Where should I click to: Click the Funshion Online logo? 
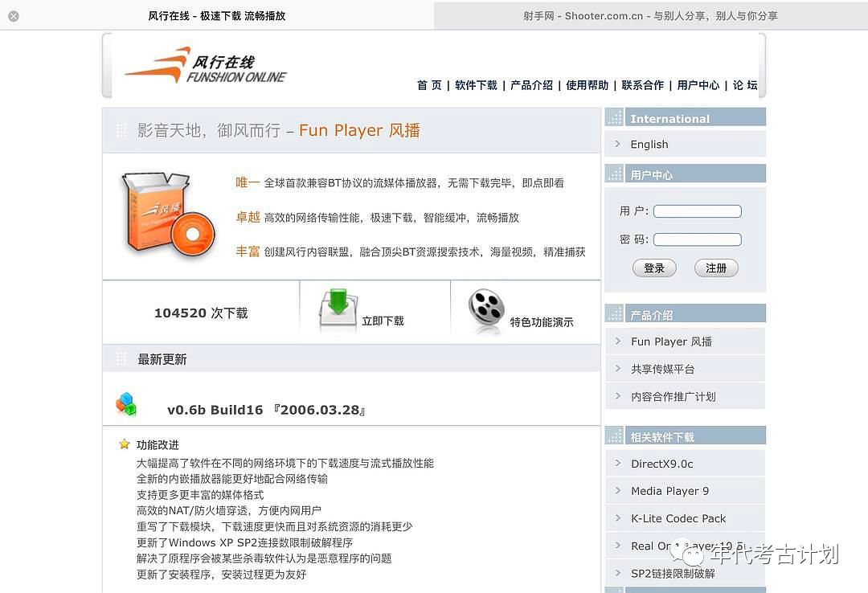[206, 66]
